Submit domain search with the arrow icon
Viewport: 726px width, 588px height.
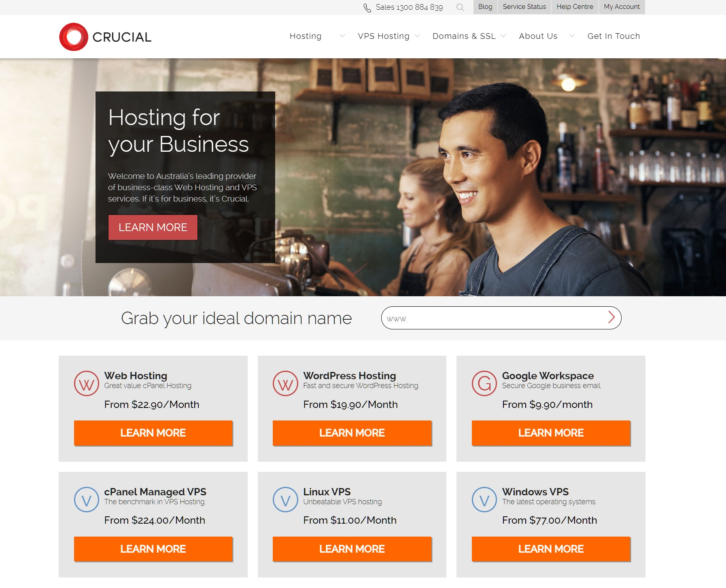click(x=611, y=318)
